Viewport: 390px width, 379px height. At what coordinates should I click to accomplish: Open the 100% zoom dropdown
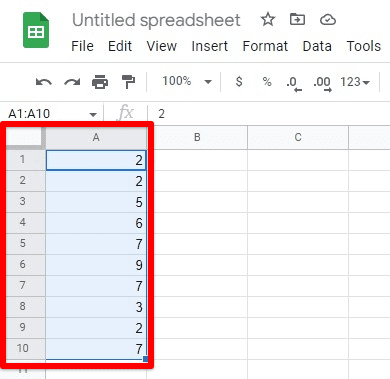point(187,81)
